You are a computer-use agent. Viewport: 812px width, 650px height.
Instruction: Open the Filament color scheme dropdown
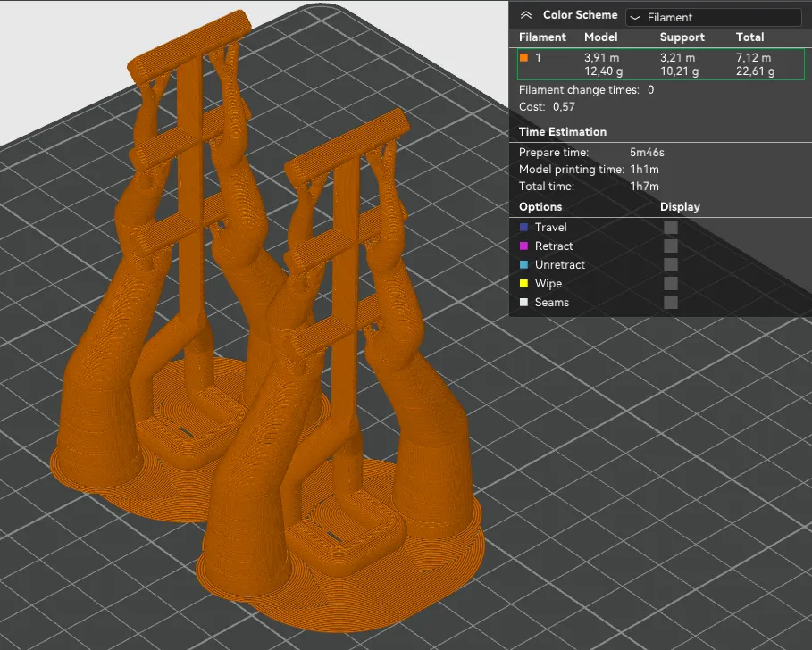713,17
